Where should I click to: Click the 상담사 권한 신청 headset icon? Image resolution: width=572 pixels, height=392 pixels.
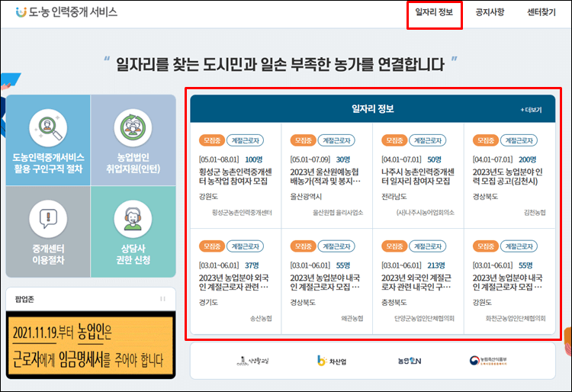click(x=133, y=219)
